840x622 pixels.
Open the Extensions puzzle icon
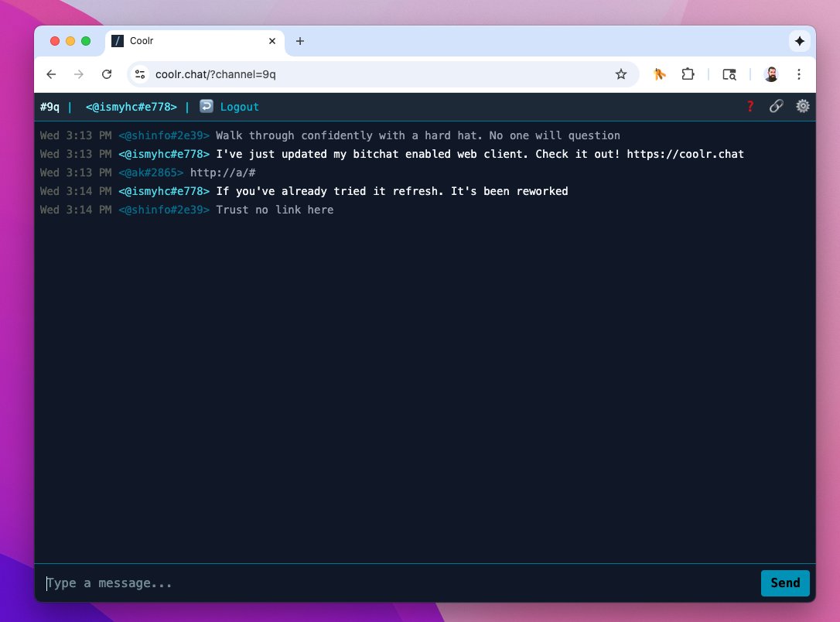(688, 73)
